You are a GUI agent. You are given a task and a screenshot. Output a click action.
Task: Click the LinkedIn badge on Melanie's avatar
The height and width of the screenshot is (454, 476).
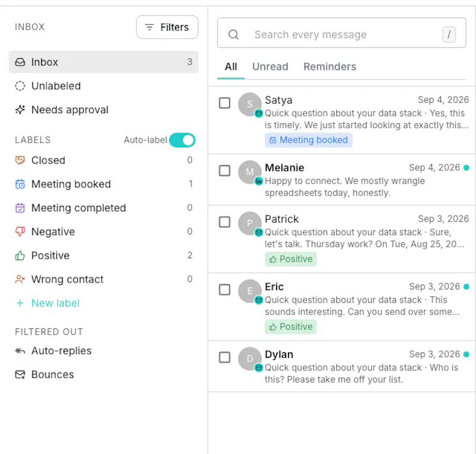coord(259,181)
